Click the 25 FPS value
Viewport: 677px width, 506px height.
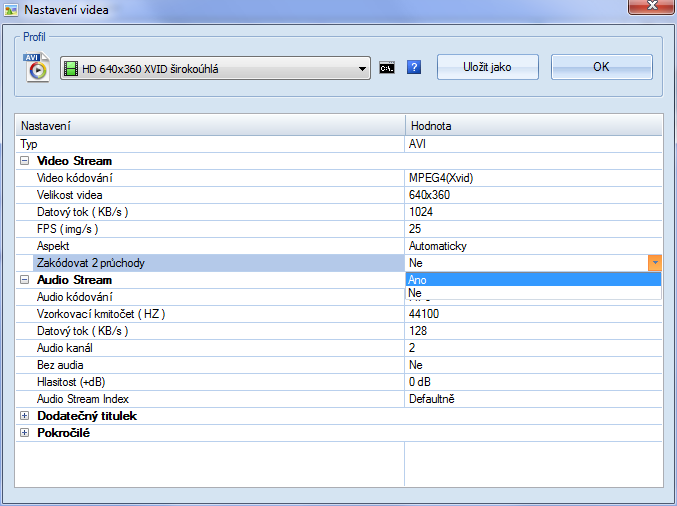[533, 229]
